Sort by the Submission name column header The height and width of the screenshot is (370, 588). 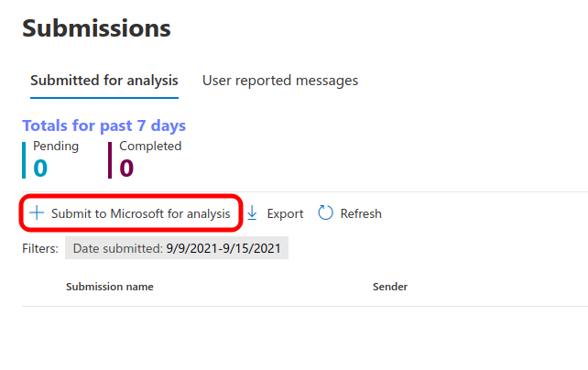109,287
